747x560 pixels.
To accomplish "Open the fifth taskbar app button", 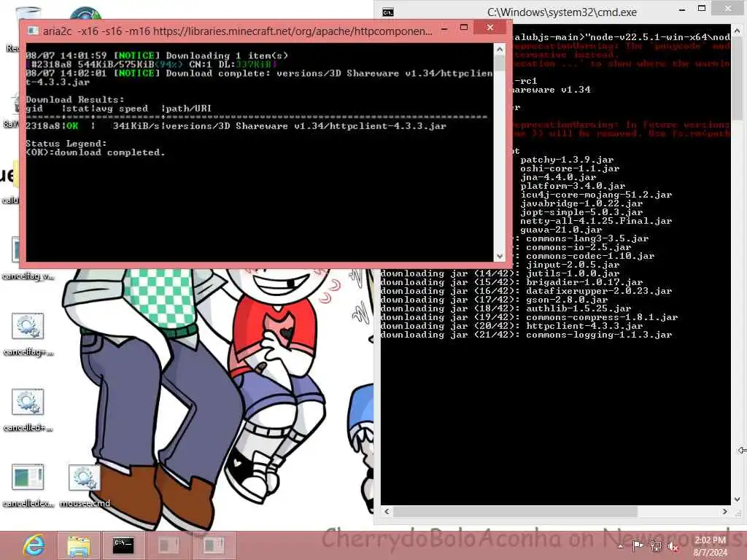I will pyautogui.click(x=213, y=545).
